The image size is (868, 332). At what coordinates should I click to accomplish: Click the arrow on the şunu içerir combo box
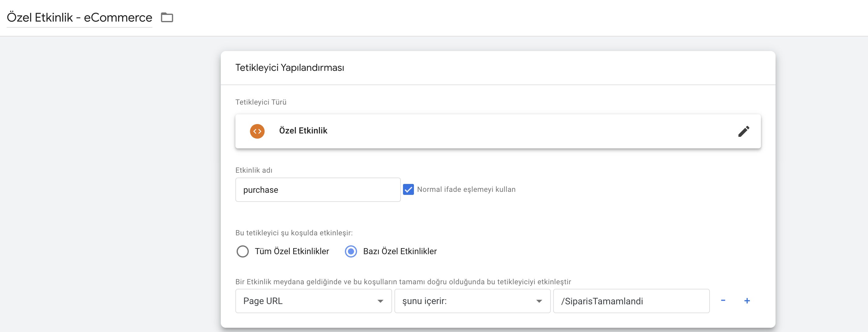click(539, 301)
